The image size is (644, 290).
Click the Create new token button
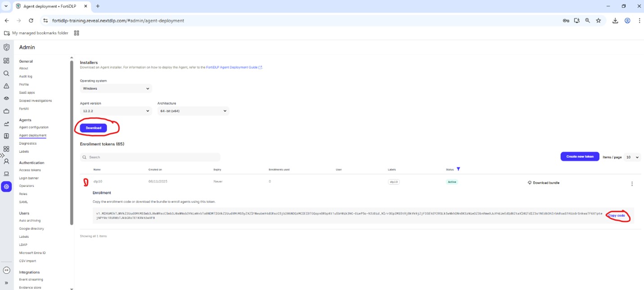pyautogui.click(x=580, y=156)
